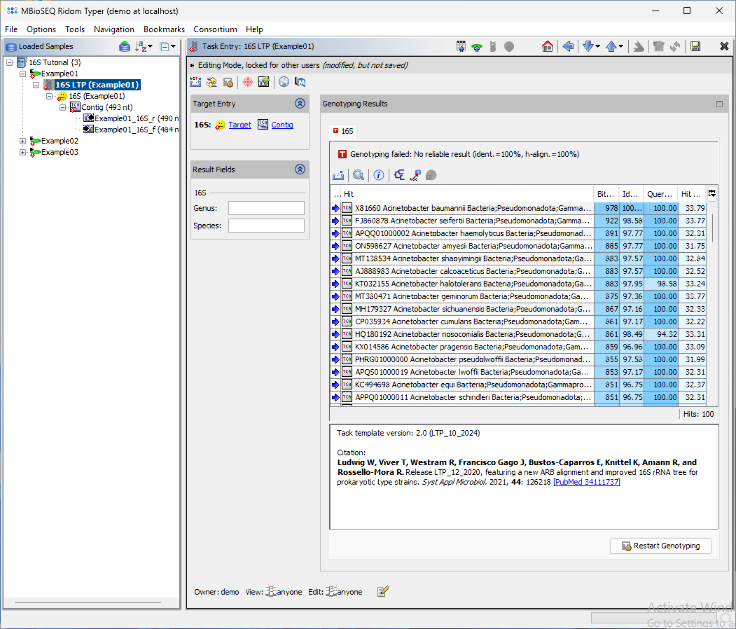736x629 pixels.
Task: Open the Options menu
Action: coord(41,29)
